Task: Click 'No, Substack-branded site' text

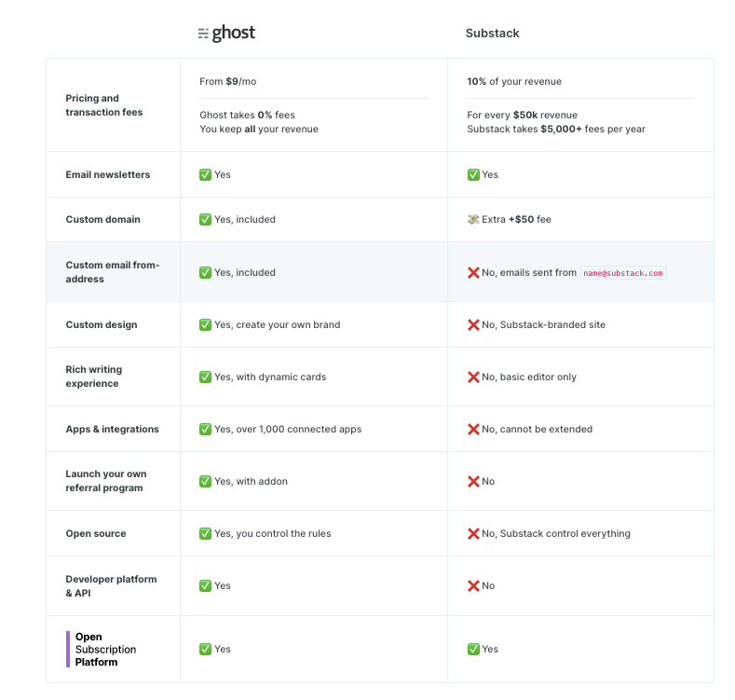Action: pyautogui.click(x=543, y=324)
